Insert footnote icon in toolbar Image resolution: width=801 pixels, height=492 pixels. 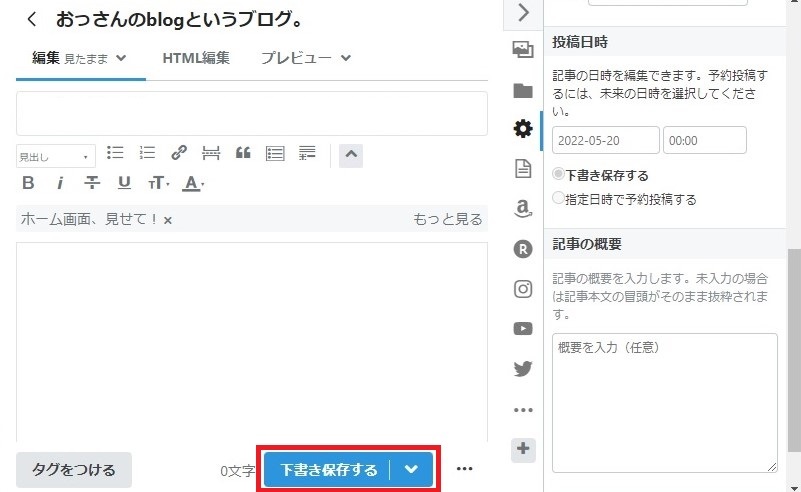coord(307,152)
